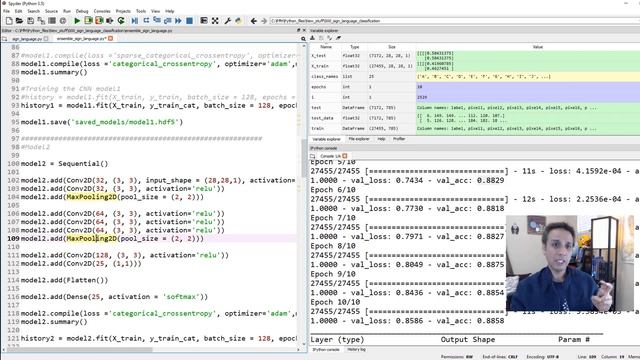Open the View menu
The width and height of the screenshot is (640, 360).
[156, 11]
